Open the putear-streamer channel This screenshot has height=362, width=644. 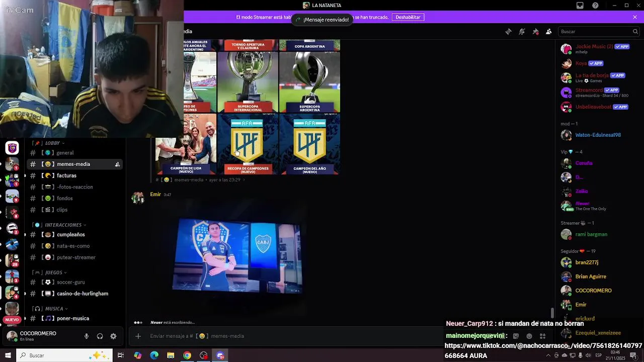75,257
